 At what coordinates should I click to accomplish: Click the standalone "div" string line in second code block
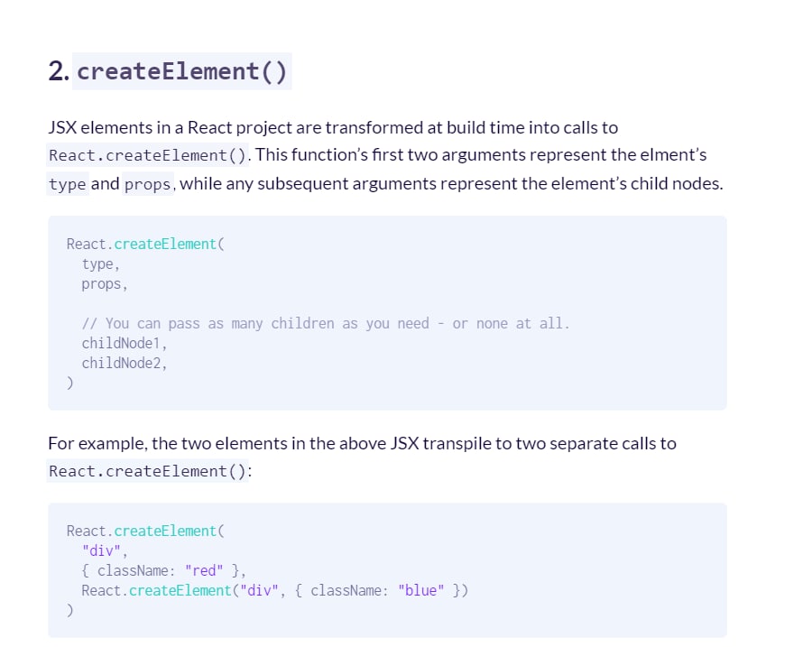click(105, 550)
